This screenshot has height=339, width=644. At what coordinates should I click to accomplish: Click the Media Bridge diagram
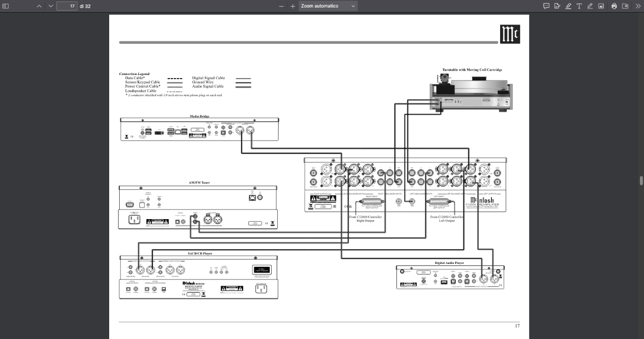tap(199, 129)
